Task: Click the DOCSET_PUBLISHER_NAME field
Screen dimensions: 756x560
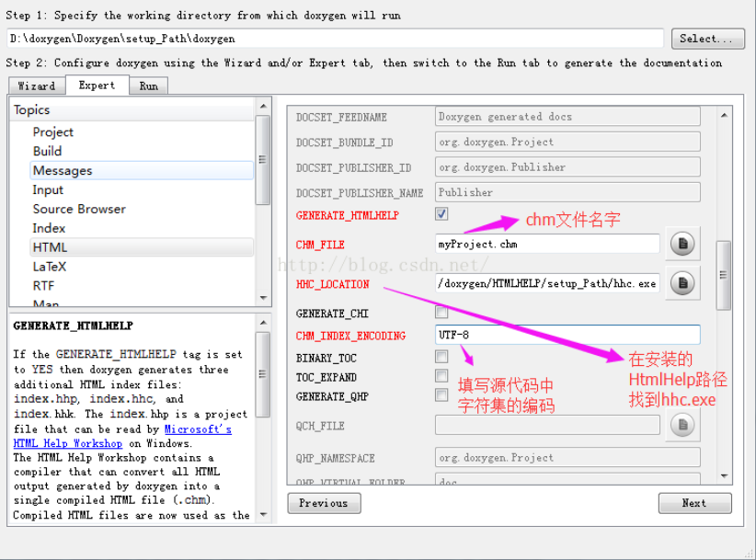Action: [567, 192]
